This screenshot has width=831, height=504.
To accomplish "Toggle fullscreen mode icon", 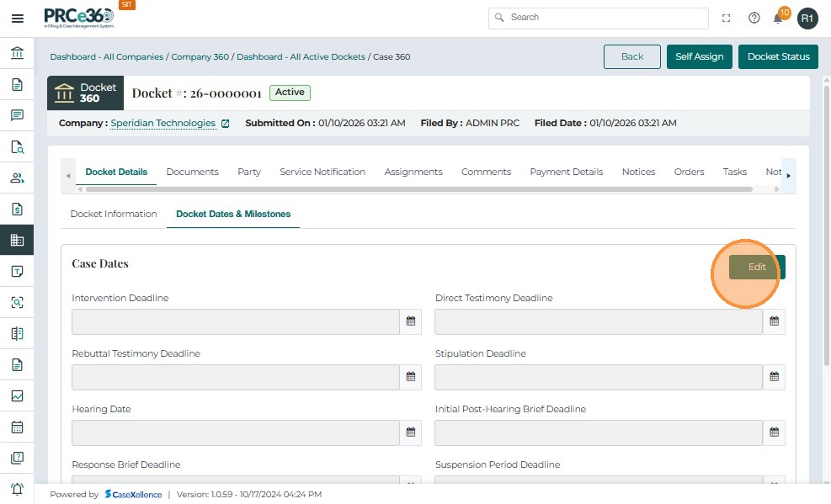I will pyautogui.click(x=727, y=19).
